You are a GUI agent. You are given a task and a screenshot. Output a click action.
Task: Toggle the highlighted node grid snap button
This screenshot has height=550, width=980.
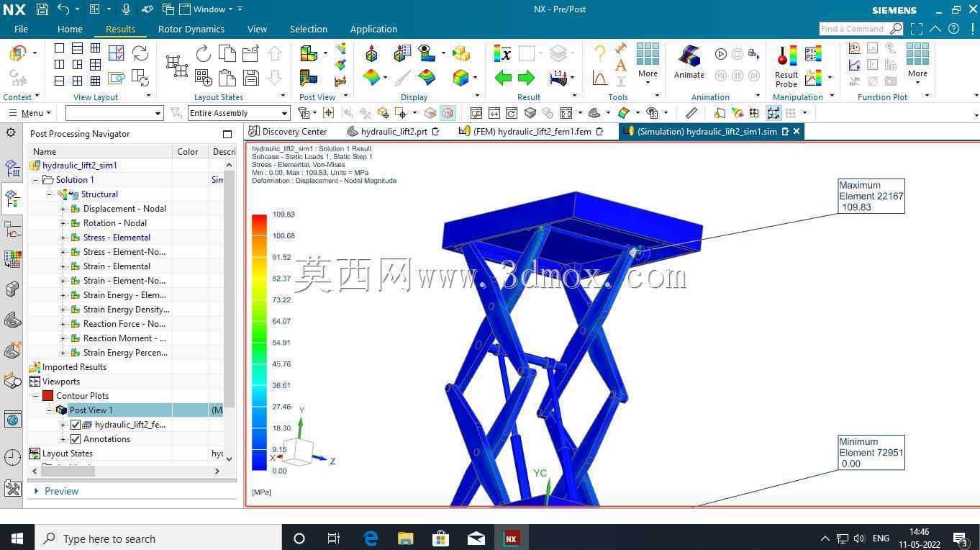773,113
